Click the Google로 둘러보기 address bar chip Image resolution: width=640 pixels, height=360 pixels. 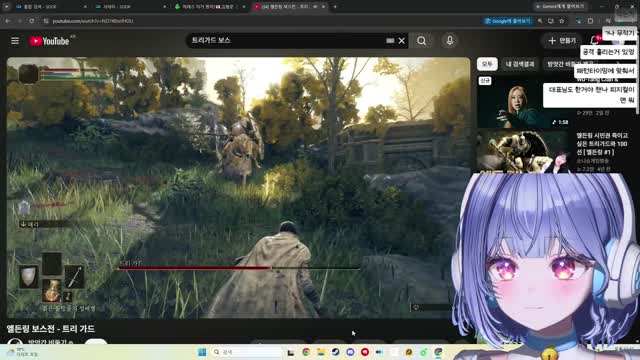(x=508, y=21)
